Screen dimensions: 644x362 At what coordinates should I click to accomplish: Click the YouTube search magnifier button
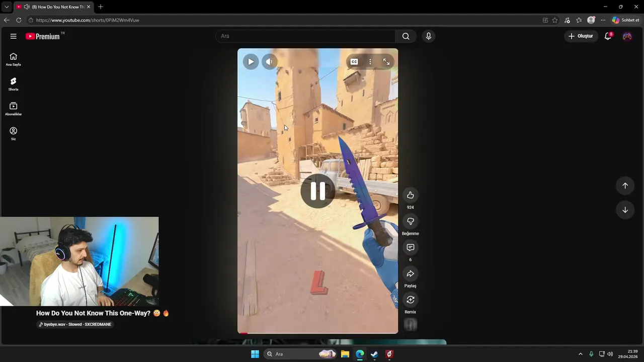coord(406,36)
